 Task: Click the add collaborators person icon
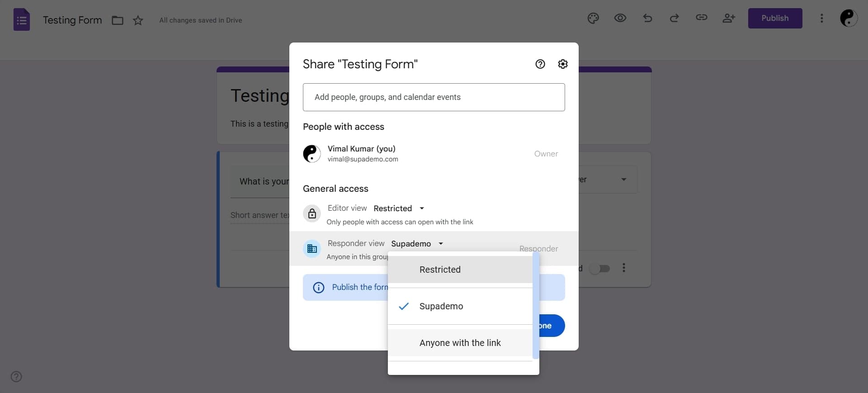coord(728,18)
